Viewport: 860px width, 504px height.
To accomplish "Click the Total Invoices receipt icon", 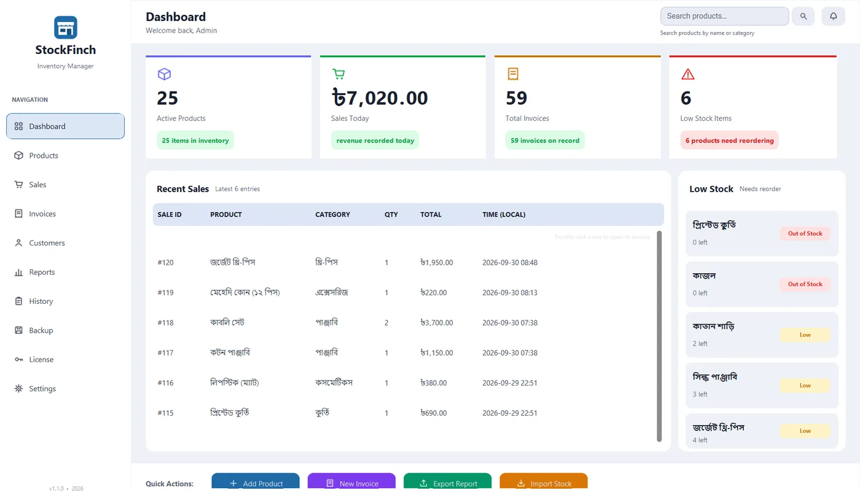I will [x=513, y=74].
